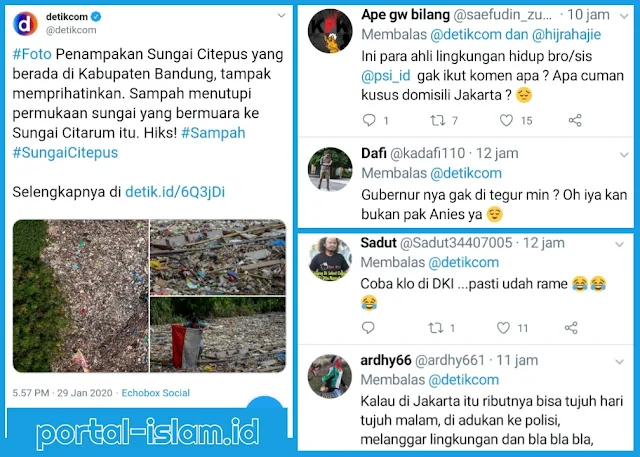The width and height of the screenshot is (640, 457).
Task: Open the detik.id/6Q3jDi link
Action: (175, 192)
